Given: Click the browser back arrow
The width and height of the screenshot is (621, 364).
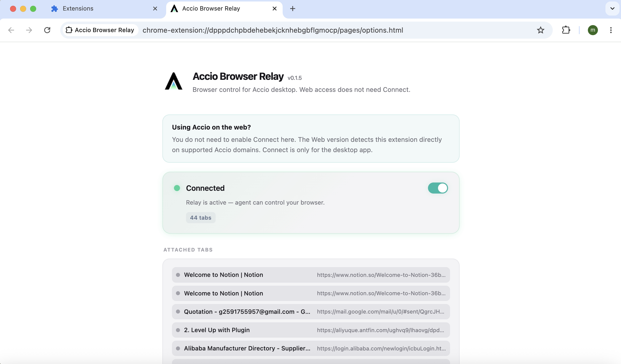Looking at the screenshot, I should point(11,30).
